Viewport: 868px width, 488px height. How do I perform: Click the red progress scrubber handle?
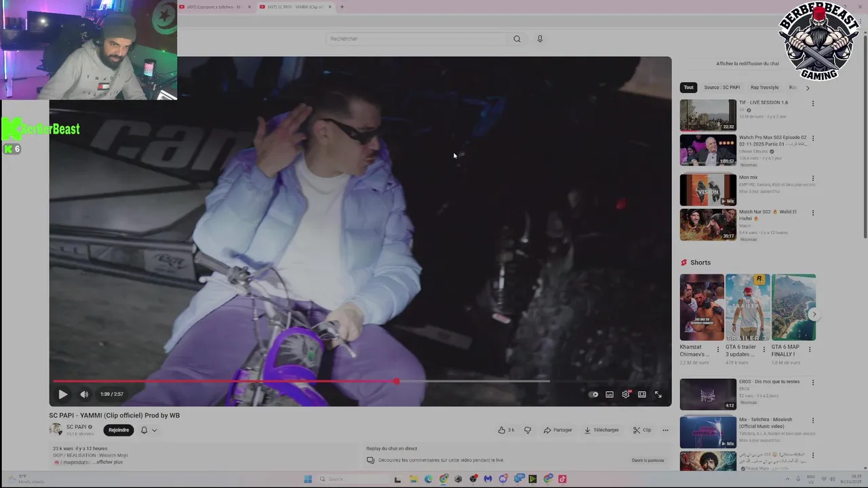tap(396, 382)
